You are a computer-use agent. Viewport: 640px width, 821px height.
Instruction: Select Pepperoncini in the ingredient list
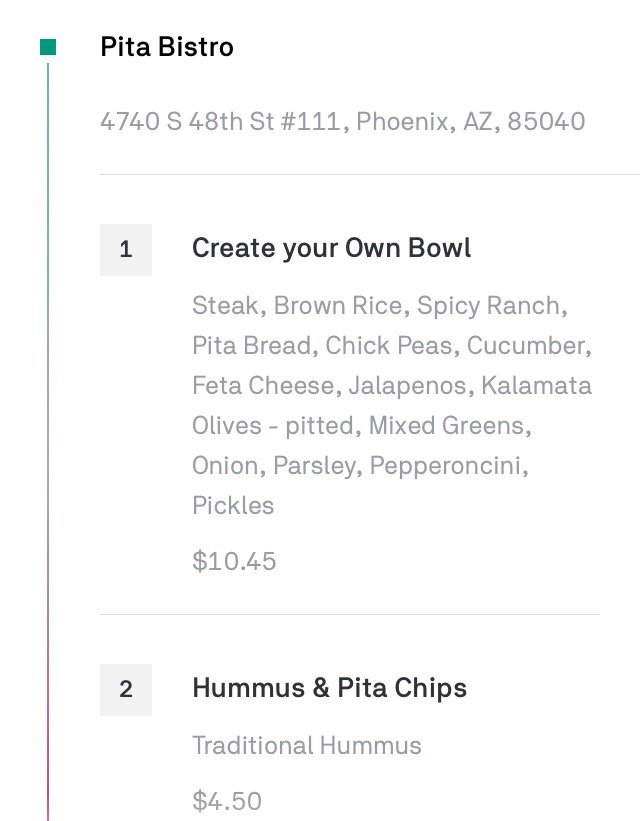464,465
